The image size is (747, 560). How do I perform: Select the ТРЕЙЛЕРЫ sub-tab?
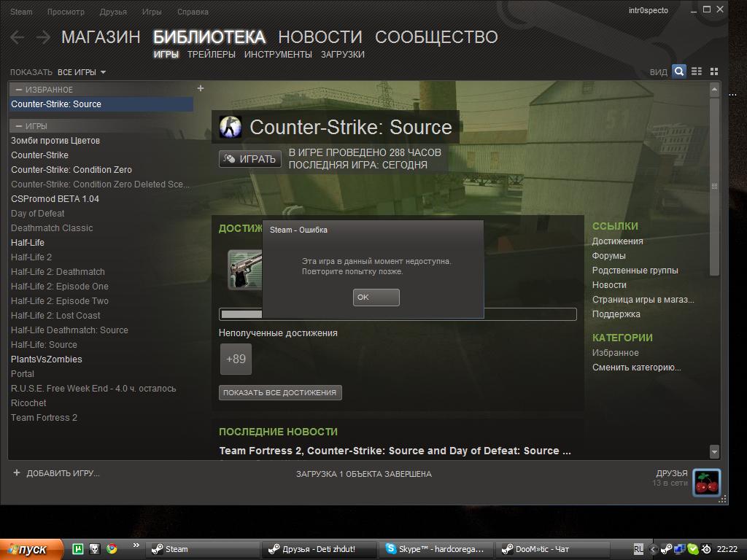point(212,54)
